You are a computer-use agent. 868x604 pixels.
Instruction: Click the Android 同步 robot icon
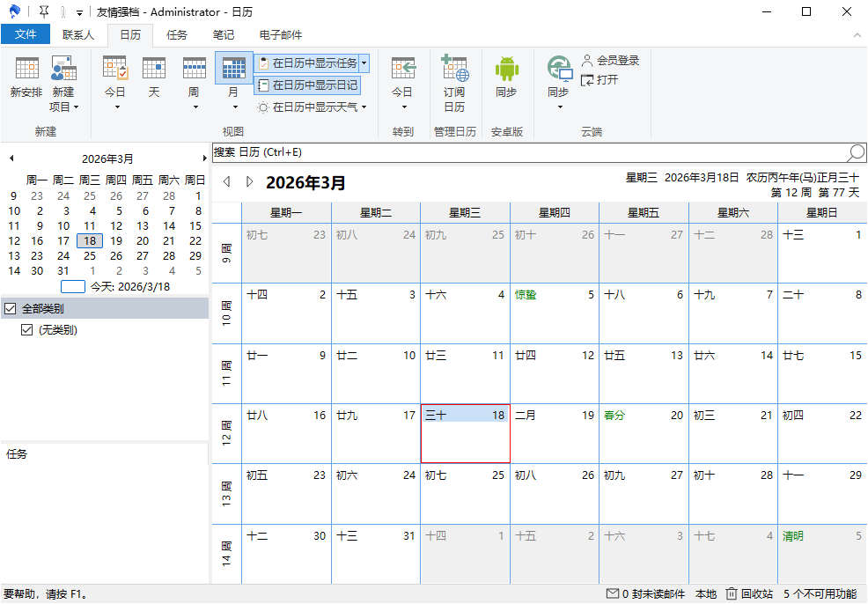(506, 69)
